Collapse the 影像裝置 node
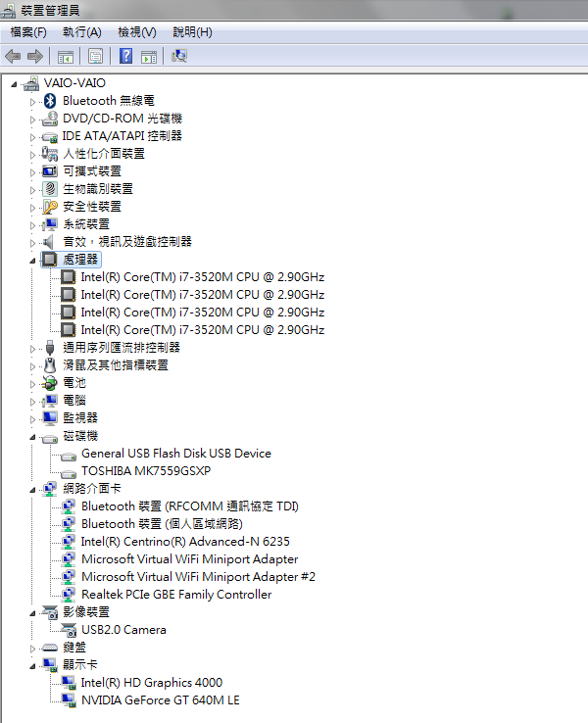 [32, 613]
